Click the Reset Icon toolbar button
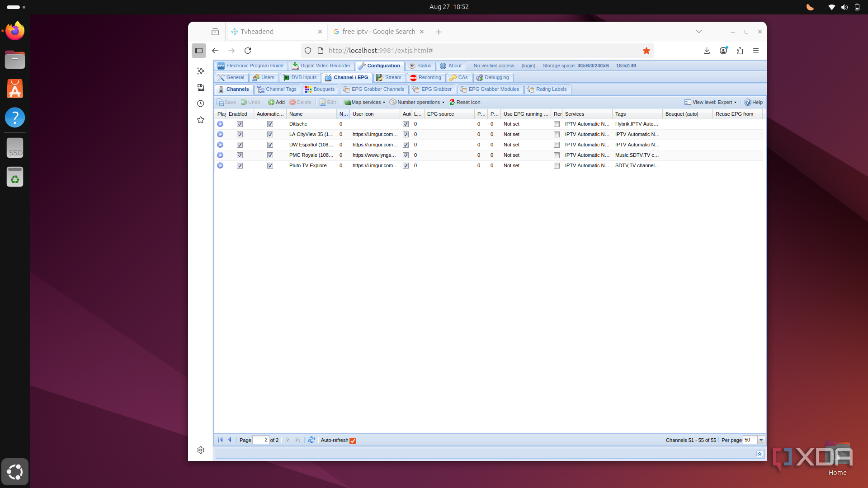 465,102
